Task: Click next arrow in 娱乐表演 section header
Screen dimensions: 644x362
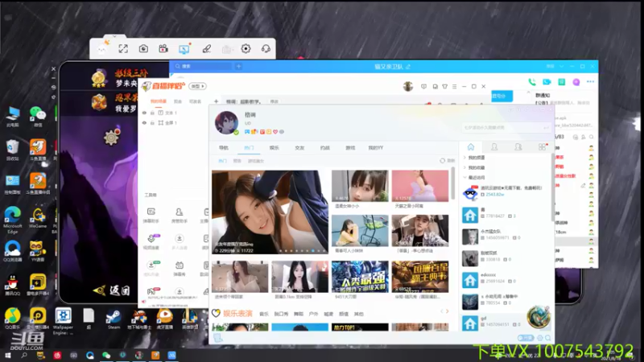Action: [448, 311]
